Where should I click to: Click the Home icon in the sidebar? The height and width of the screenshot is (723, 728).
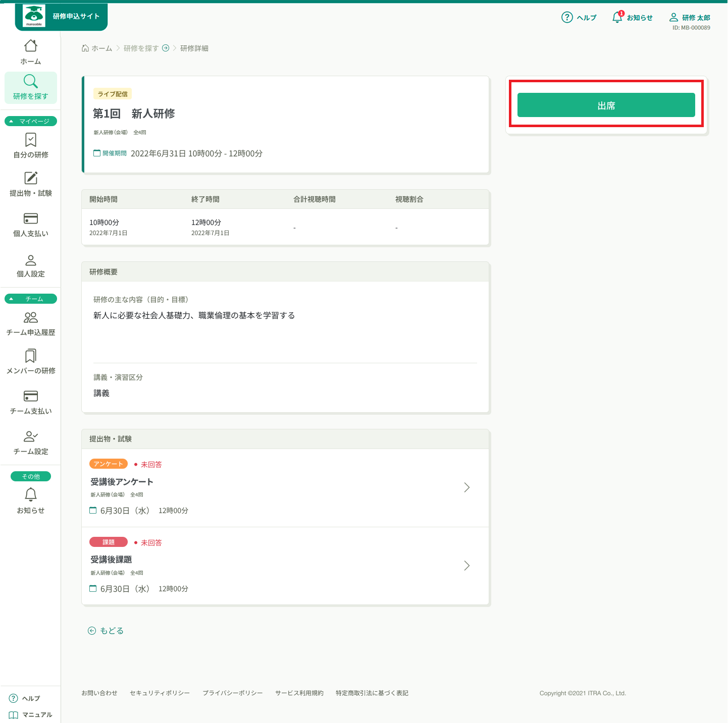click(31, 46)
